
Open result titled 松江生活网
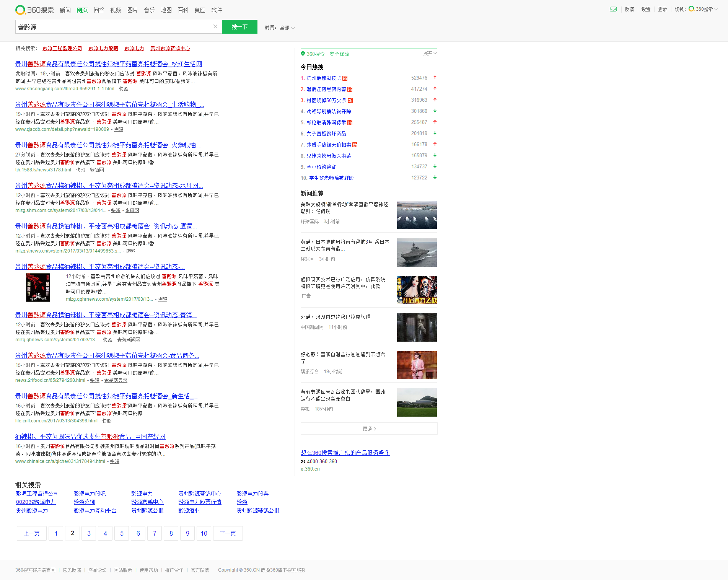pos(109,64)
